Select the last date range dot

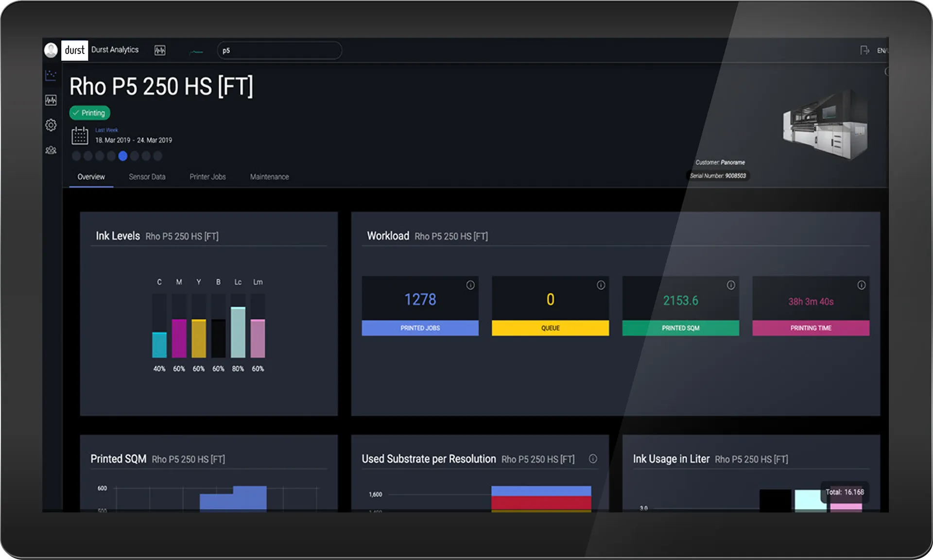(x=157, y=156)
